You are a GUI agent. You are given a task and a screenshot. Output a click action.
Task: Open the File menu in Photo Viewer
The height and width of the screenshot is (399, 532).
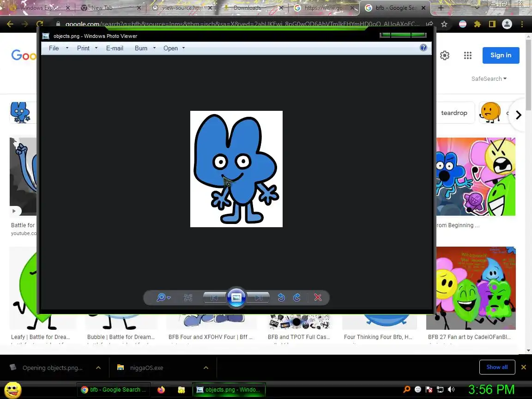pos(54,48)
